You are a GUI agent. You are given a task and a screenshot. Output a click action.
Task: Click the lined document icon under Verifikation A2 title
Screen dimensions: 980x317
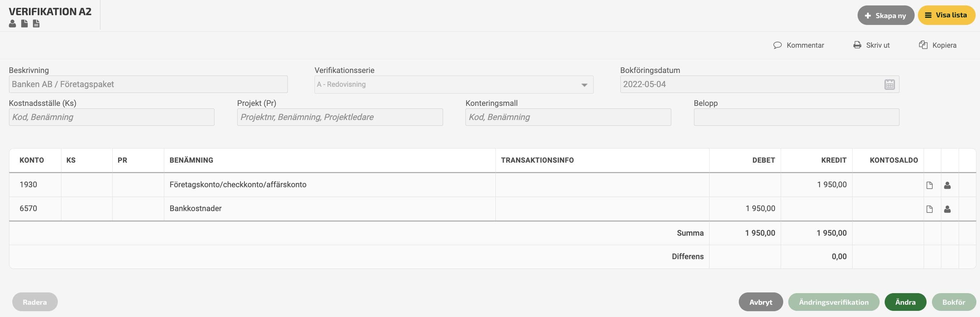click(x=36, y=23)
